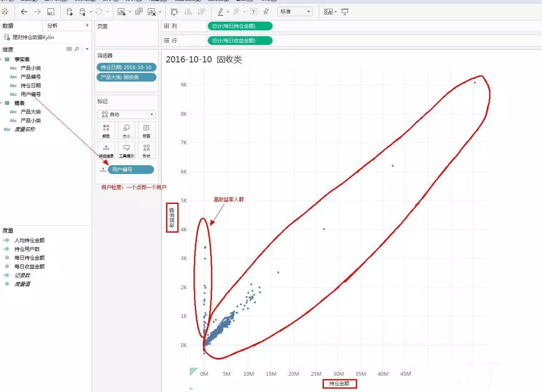Select 产品大类 dimension under 维表
This screenshot has height=392, width=542.
[x=31, y=112]
